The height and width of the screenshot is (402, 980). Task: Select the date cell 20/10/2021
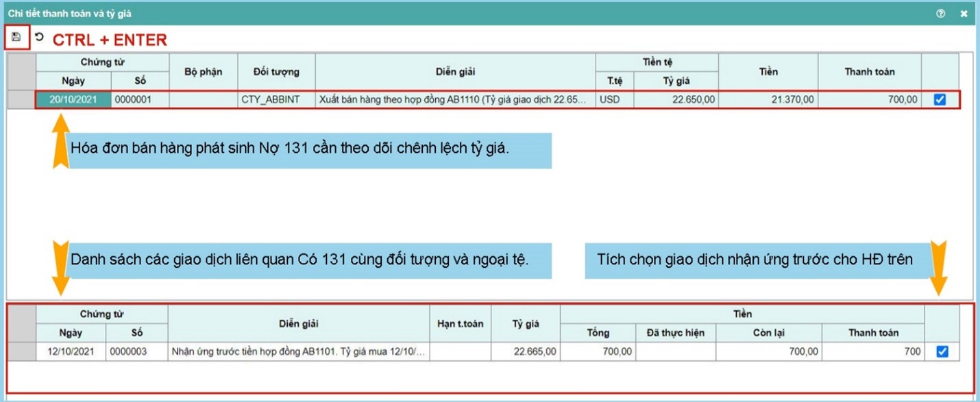click(x=73, y=100)
